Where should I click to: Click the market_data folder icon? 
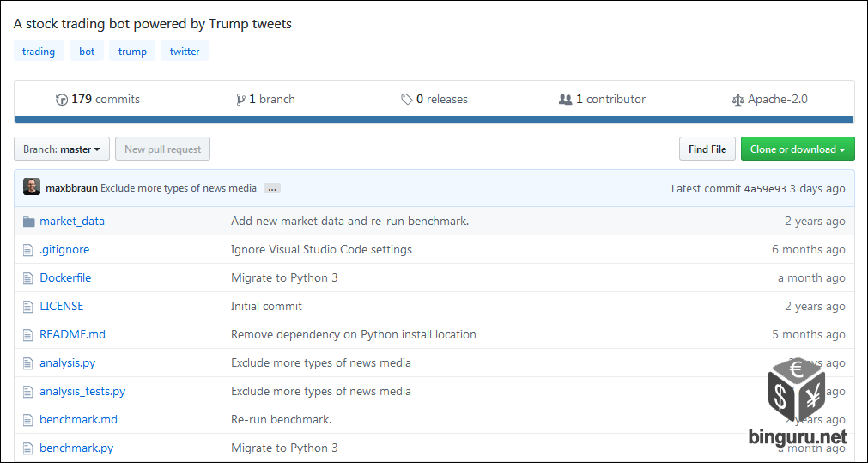[x=29, y=222]
